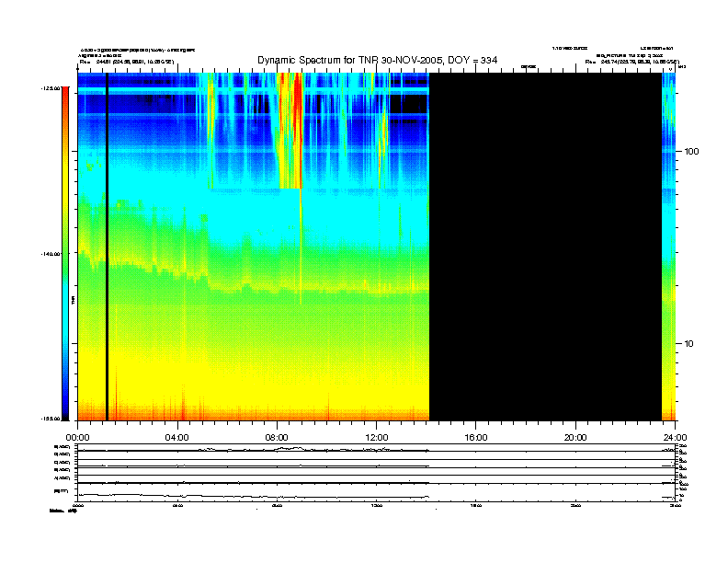Click the 20:00 time axis label
728x563 pixels.
[x=575, y=438]
